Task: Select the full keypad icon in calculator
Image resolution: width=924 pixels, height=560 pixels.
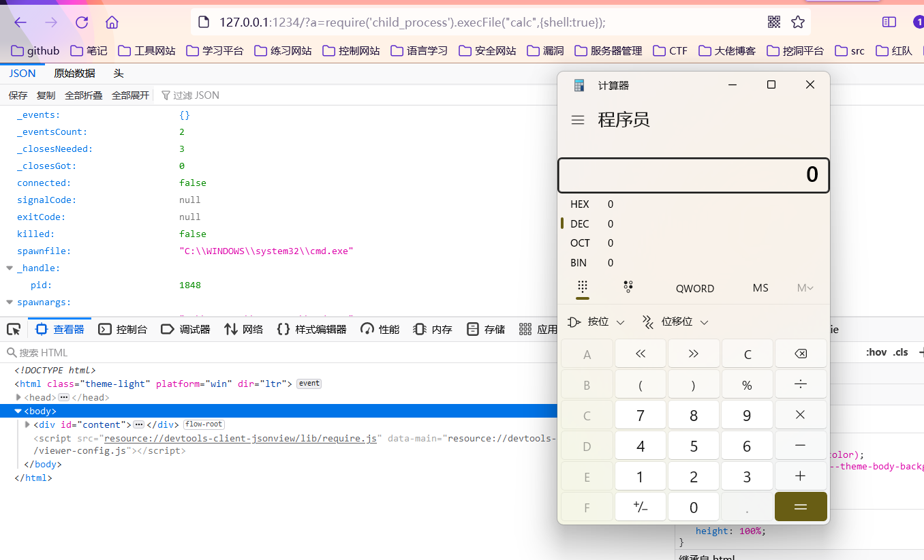Action: [583, 287]
